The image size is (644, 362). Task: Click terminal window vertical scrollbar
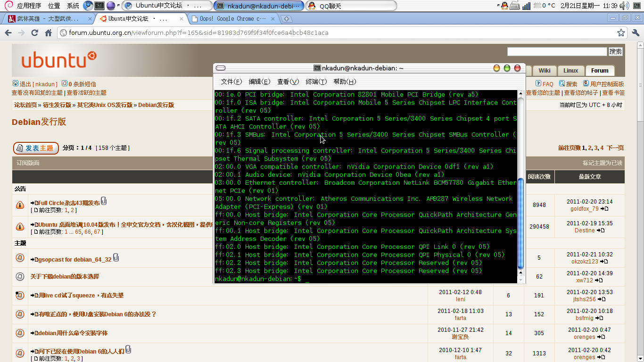[x=521, y=223]
